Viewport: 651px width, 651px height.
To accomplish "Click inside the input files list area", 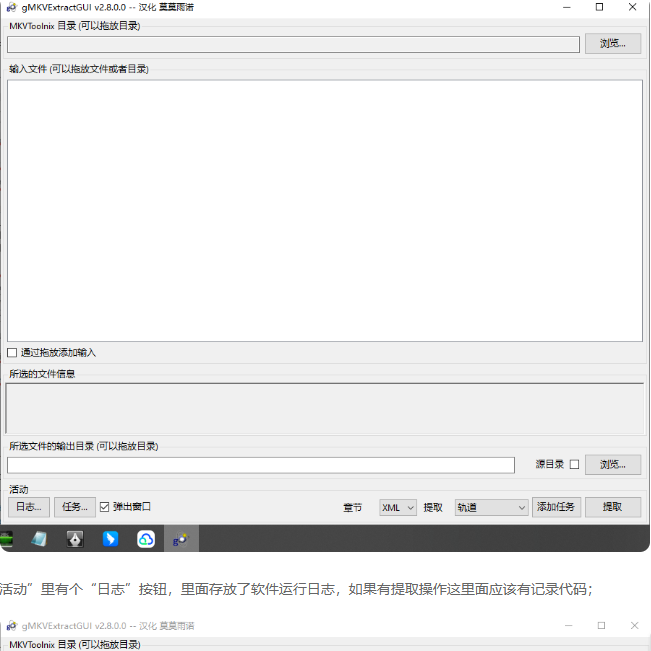I will 325,211.
